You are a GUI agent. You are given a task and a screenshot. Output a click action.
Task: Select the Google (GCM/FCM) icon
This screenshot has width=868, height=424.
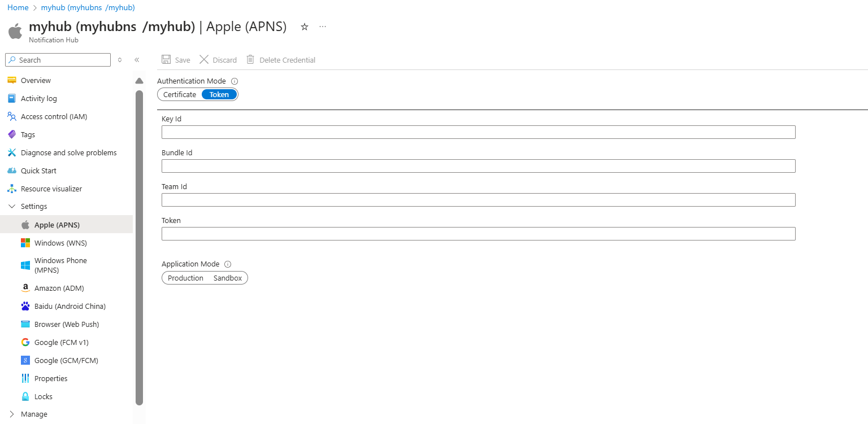[25, 360]
